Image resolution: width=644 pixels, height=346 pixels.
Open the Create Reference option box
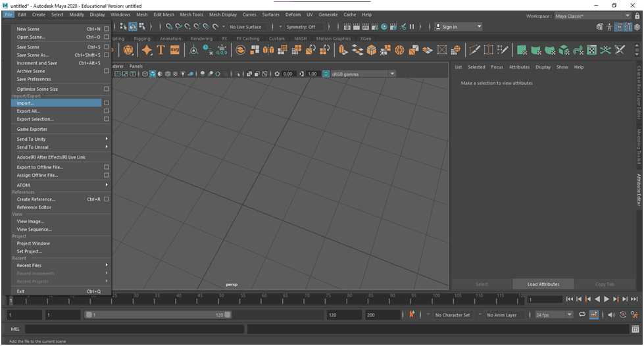(x=107, y=199)
